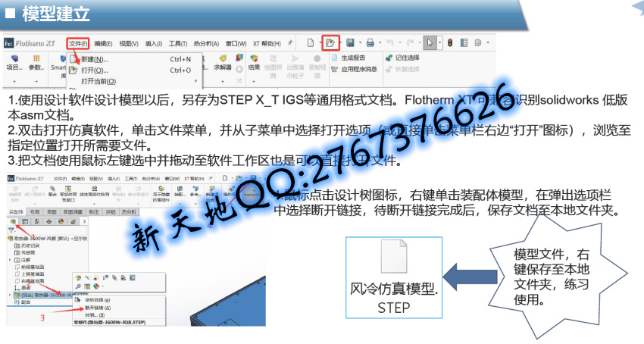Open the 文件(F) menu

tap(78, 43)
